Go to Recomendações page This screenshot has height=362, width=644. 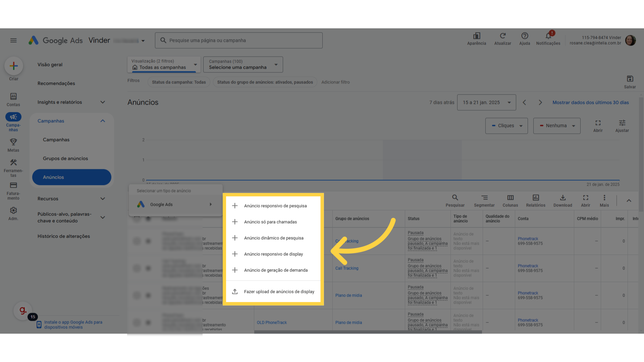pyautogui.click(x=56, y=83)
